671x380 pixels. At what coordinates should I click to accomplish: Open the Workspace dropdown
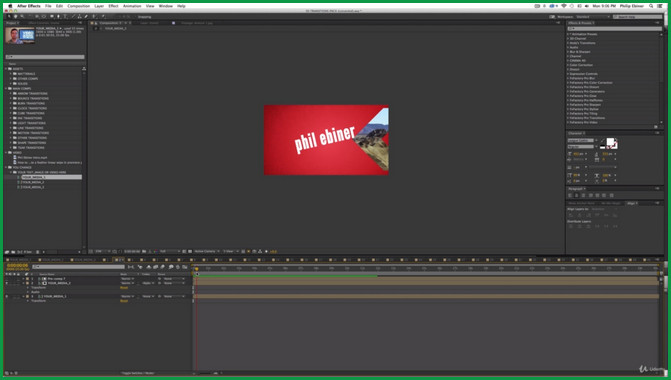pyautogui.click(x=592, y=17)
